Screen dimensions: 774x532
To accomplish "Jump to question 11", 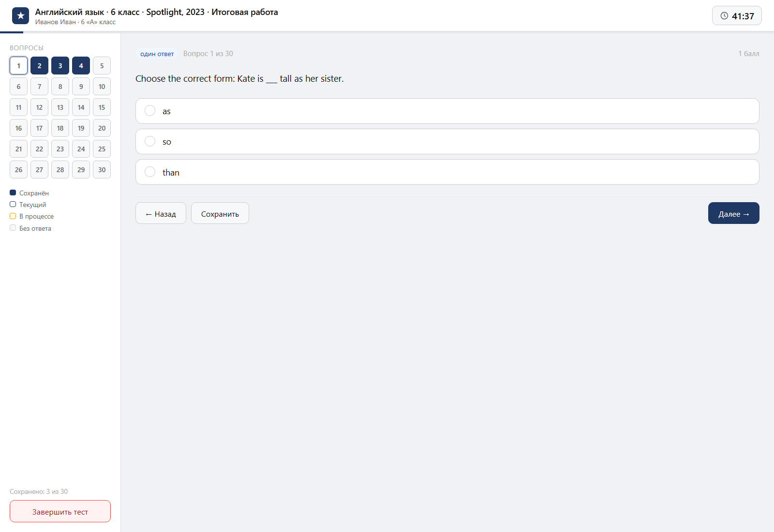I will pyautogui.click(x=18, y=107).
